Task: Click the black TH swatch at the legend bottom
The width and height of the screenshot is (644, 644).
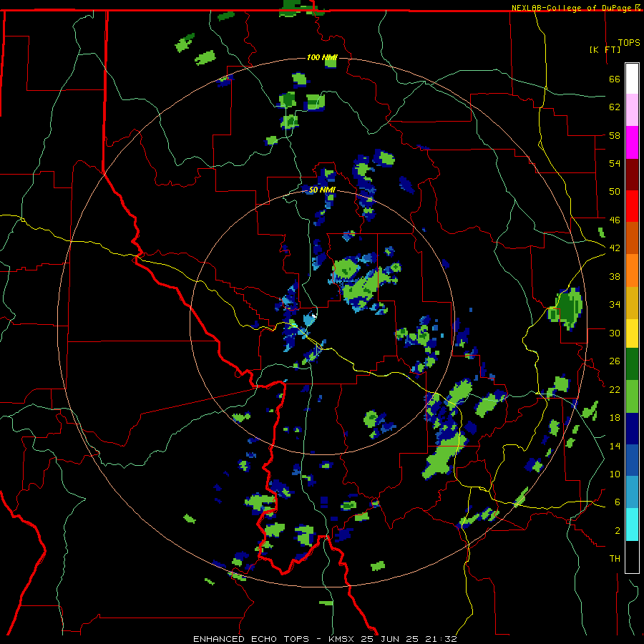Action: (x=632, y=557)
